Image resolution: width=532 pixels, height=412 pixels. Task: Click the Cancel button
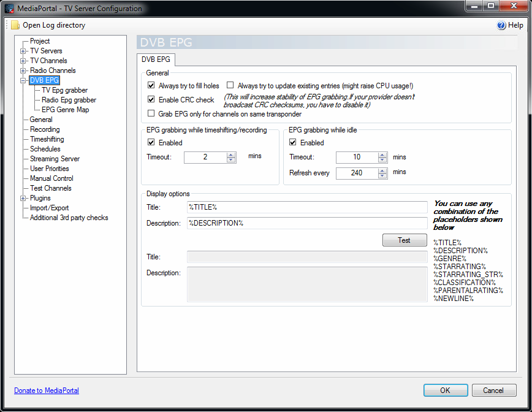point(494,391)
